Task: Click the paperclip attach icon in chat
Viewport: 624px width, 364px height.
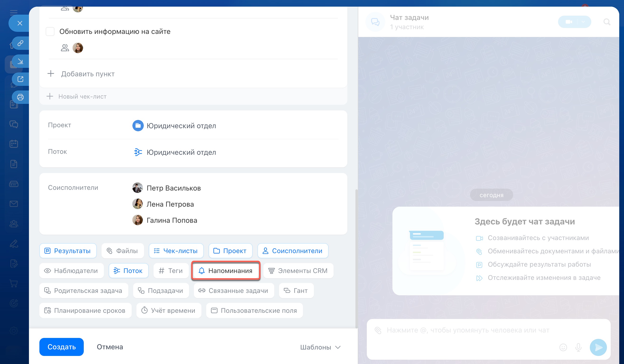Action: pos(378,330)
